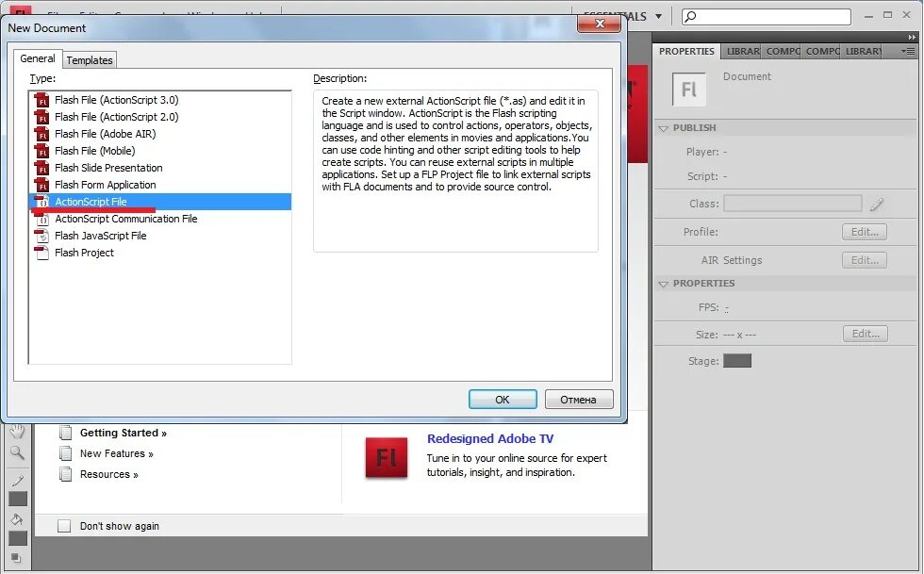Open the panel options menu icon
Image resolution: width=924 pixels, height=574 pixels.
tap(907, 51)
